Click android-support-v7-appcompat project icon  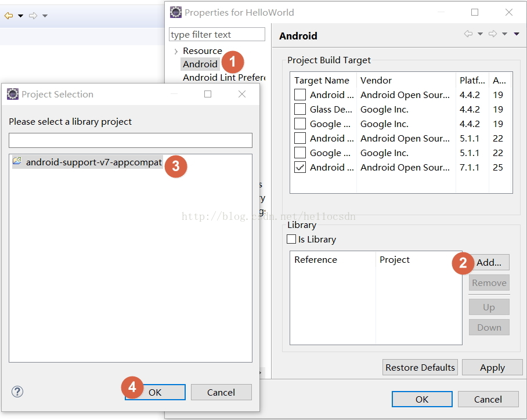coord(17,161)
